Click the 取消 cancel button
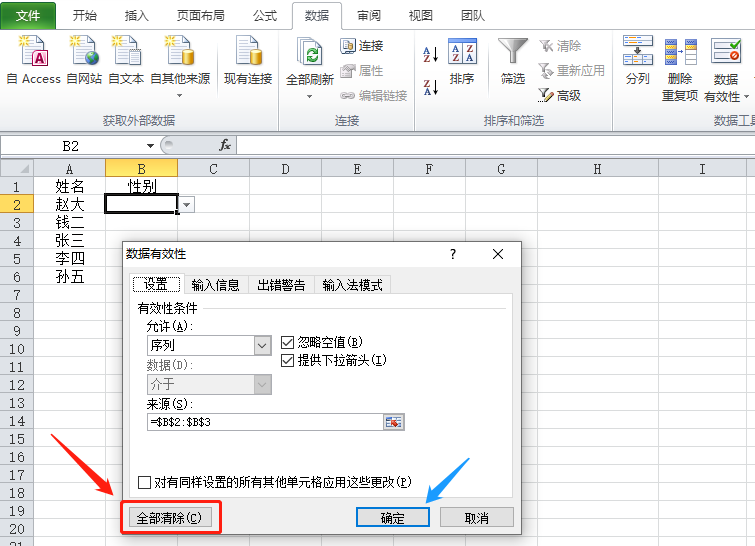This screenshot has height=546, width=755. click(477, 518)
